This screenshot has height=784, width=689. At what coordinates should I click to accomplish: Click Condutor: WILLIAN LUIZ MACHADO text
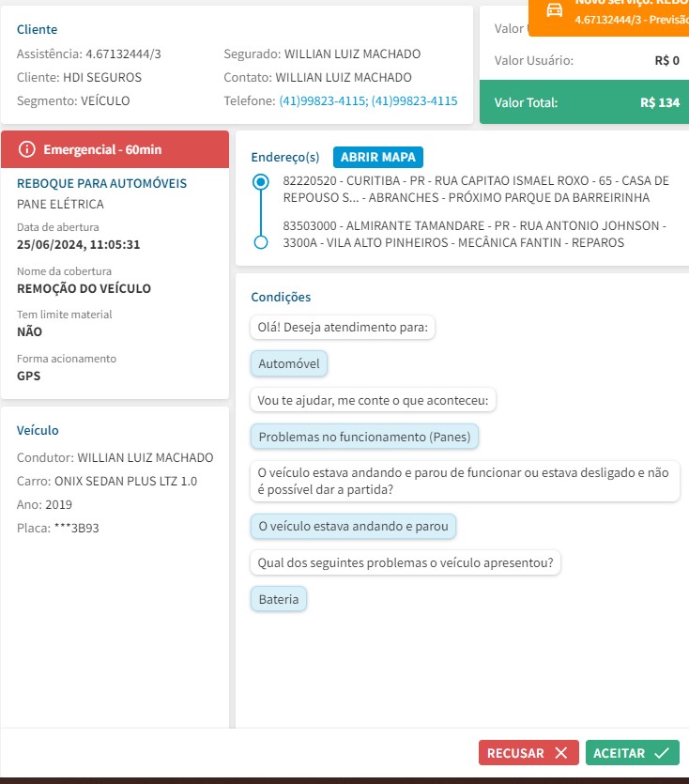pyautogui.click(x=115, y=457)
